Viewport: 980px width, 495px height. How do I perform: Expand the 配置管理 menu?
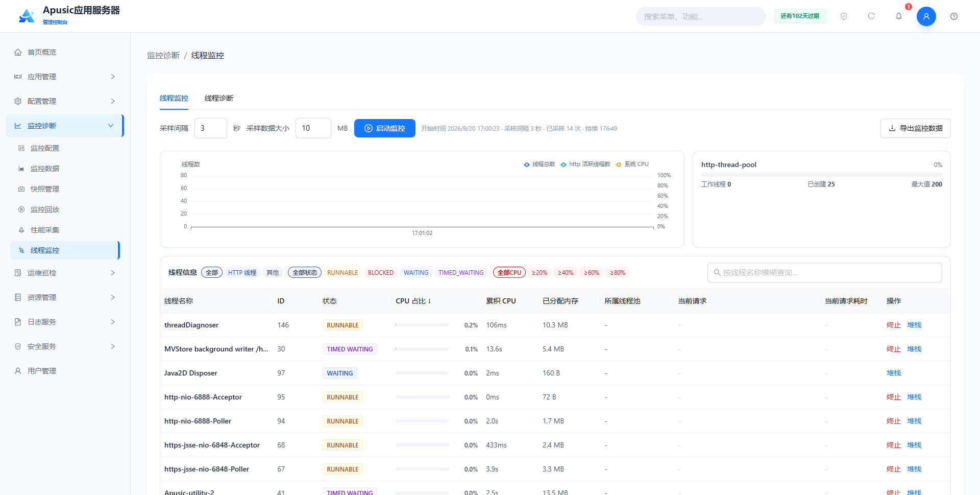pos(65,101)
